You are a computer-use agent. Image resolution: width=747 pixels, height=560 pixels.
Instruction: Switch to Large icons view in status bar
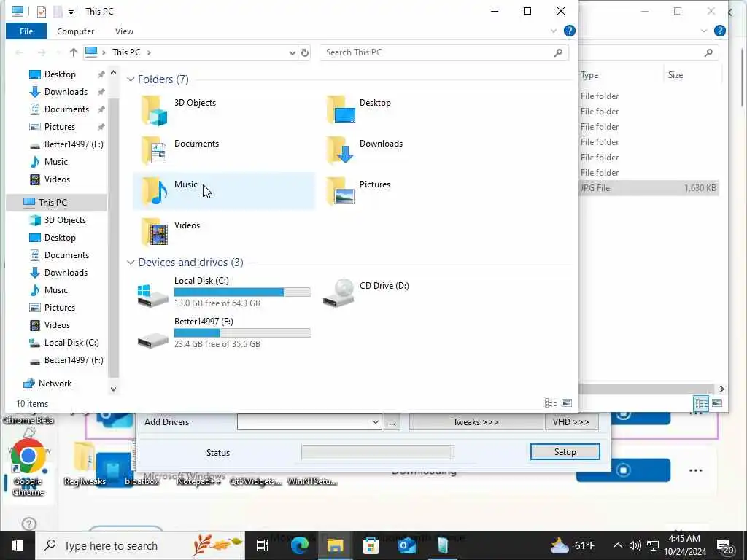(567, 402)
